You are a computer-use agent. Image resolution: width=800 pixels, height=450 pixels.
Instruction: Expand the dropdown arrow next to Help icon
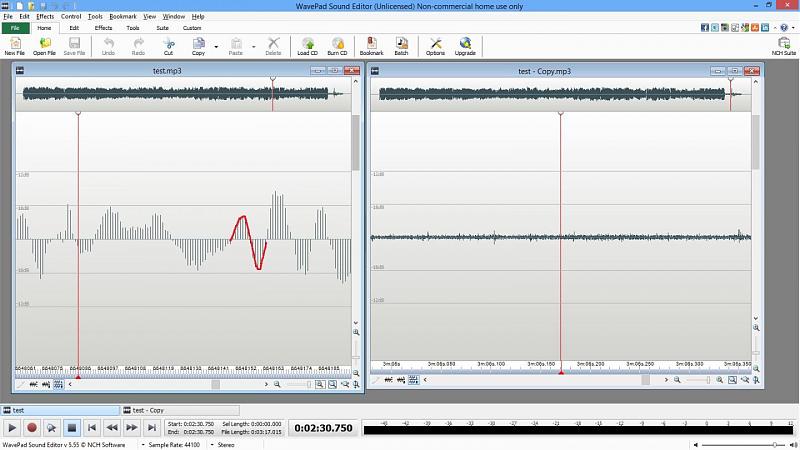point(792,28)
